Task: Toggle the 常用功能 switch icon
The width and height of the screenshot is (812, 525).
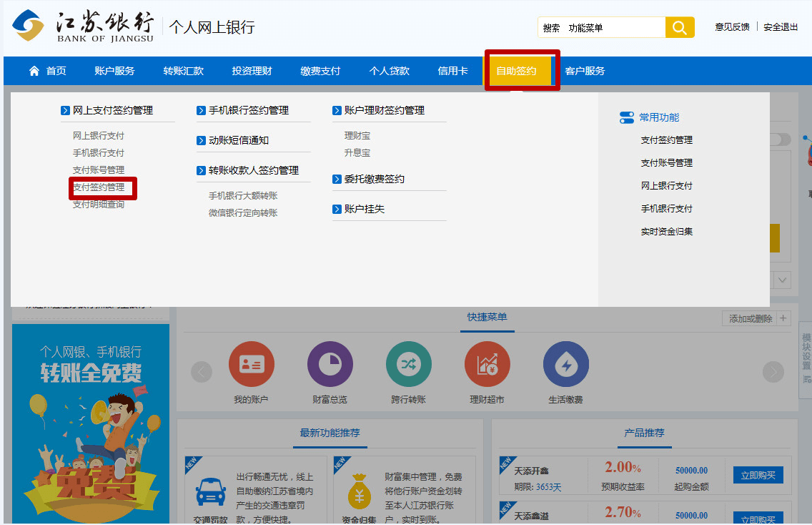Action: pyautogui.click(x=627, y=117)
